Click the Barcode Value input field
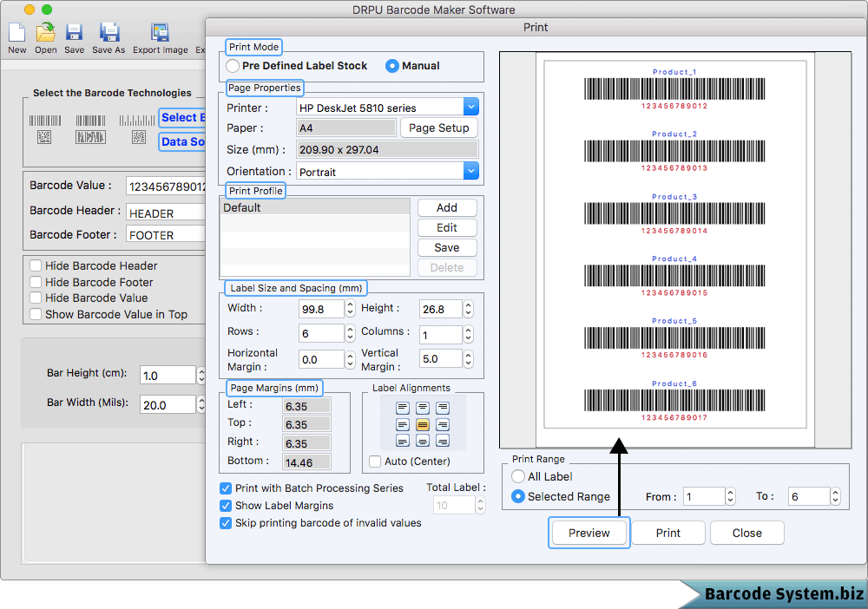Image resolution: width=868 pixels, height=609 pixels. click(166, 187)
